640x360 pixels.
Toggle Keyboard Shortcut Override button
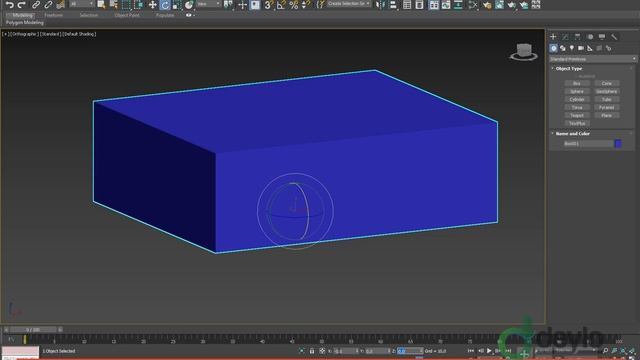click(x=255, y=5)
